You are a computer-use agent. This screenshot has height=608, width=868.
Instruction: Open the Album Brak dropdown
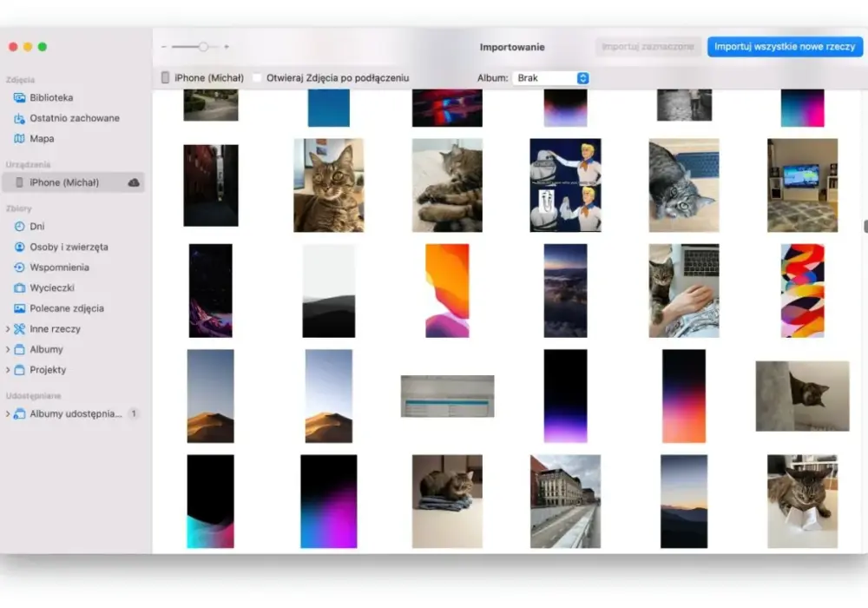pyautogui.click(x=551, y=78)
